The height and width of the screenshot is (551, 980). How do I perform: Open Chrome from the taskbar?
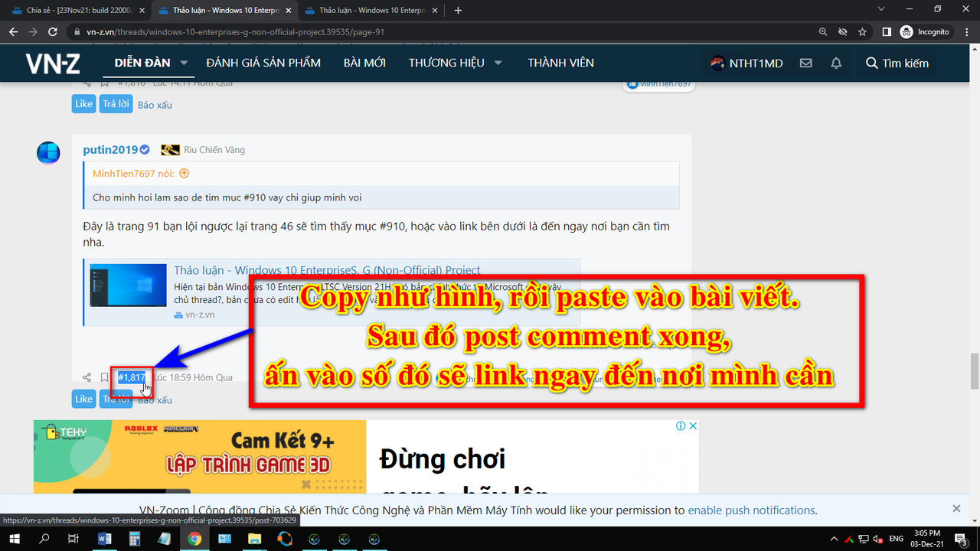pyautogui.click(x=194, y=538)
